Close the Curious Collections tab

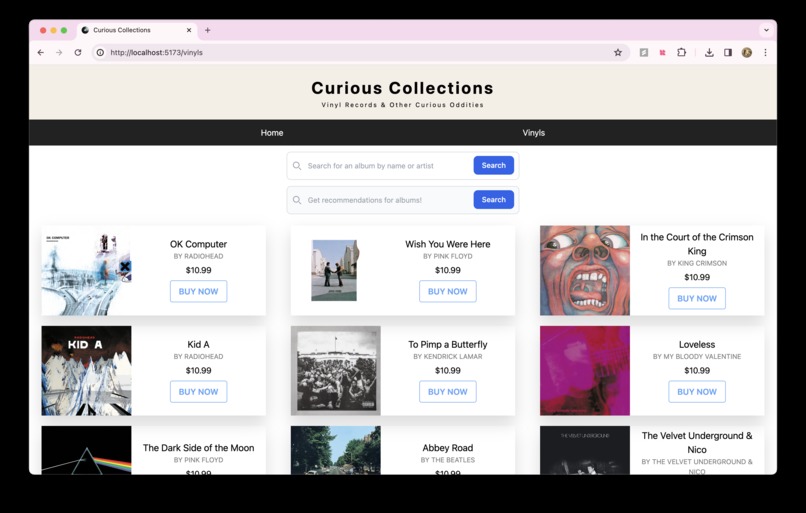tap(189, 30)
